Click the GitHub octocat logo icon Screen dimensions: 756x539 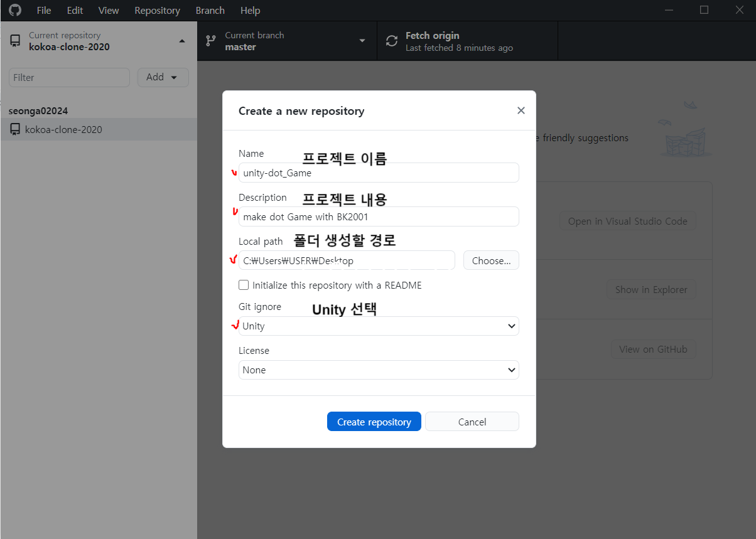(14, 10)
